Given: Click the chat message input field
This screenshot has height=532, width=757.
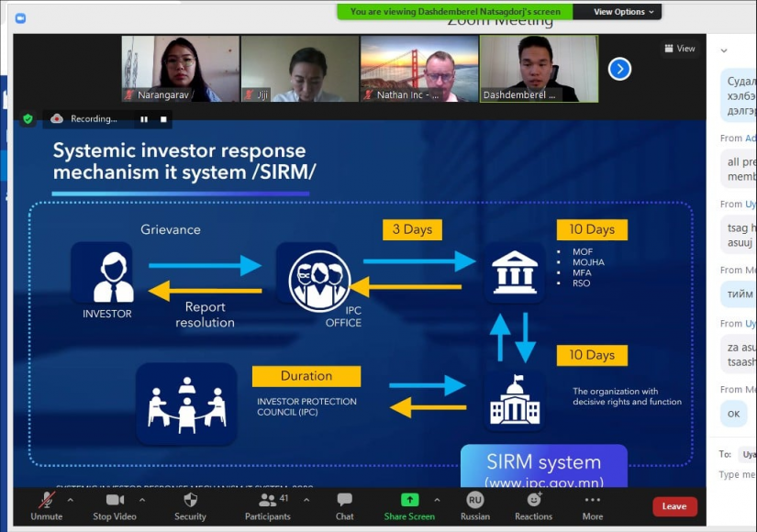Looking at the screenshot, I should tap(738, 474).
